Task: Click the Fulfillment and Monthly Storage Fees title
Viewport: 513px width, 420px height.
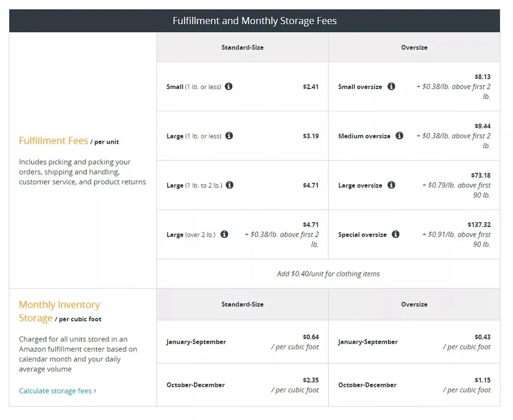Action: 254,21
